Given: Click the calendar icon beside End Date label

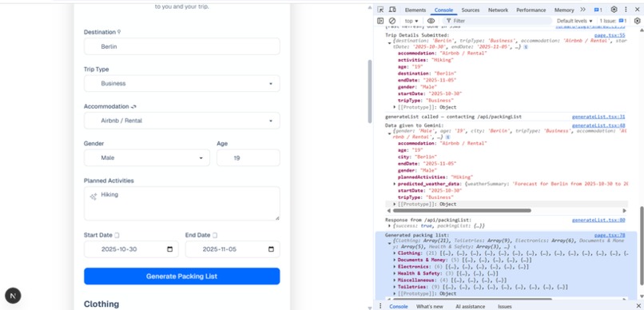Looking at the screenshot, I should coord(215,235).
